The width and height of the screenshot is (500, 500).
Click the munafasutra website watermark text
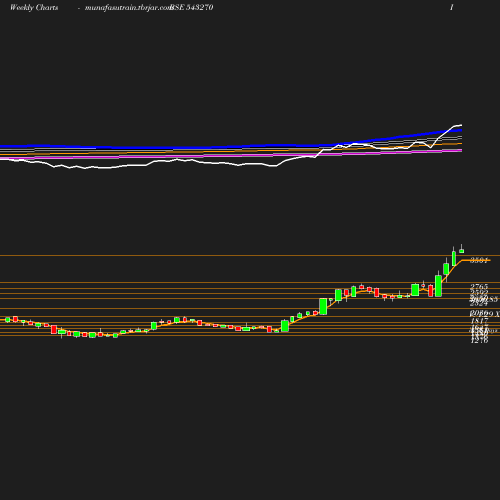point(128,8)
